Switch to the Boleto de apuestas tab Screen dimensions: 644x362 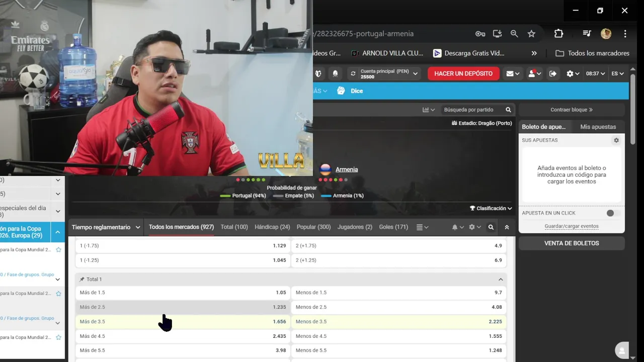[x=543, y=127]
